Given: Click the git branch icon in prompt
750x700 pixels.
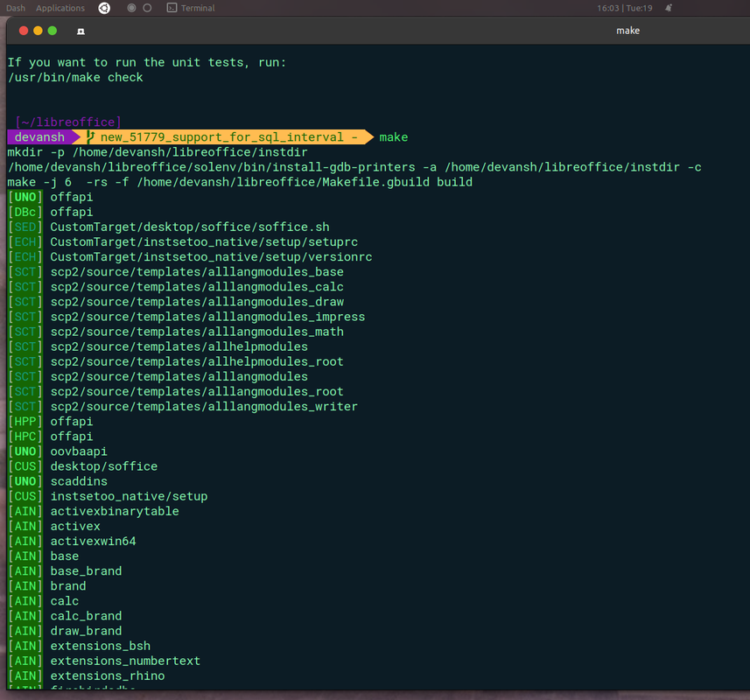Looking at the screenshot, I should coord(90,137).
